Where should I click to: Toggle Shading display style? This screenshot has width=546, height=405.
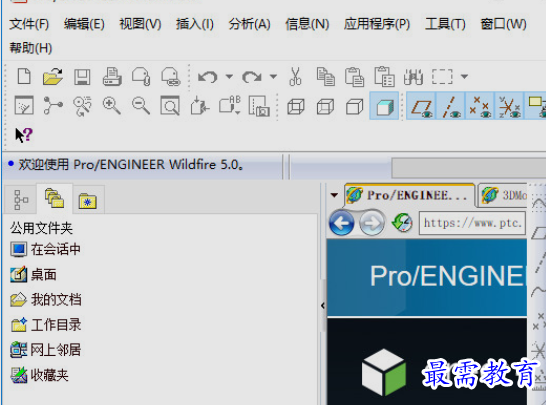[384, 106]
